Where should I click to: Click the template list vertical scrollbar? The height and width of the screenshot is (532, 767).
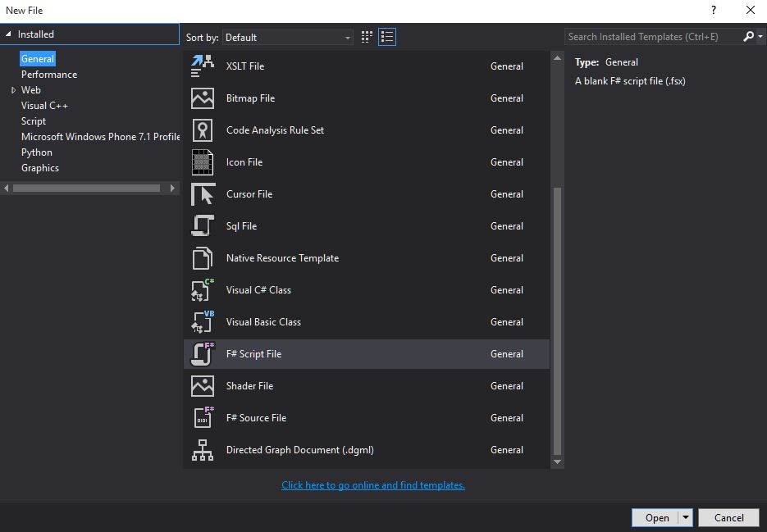click(x=558, y=320)
